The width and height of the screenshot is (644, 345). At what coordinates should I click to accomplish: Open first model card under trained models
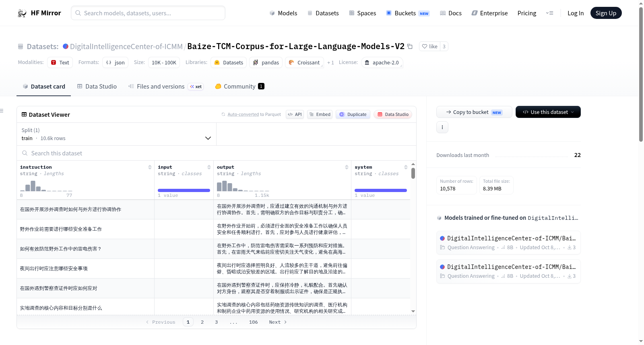[508, 243]
